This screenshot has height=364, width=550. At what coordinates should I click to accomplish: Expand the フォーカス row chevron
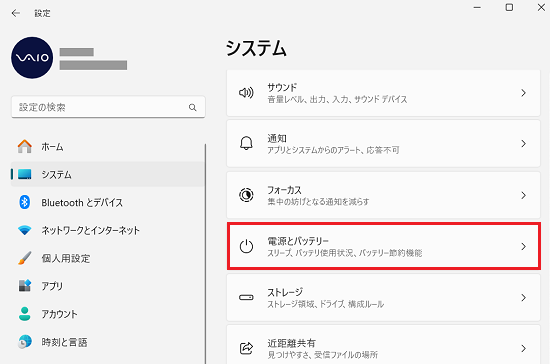tap(523, 195)
